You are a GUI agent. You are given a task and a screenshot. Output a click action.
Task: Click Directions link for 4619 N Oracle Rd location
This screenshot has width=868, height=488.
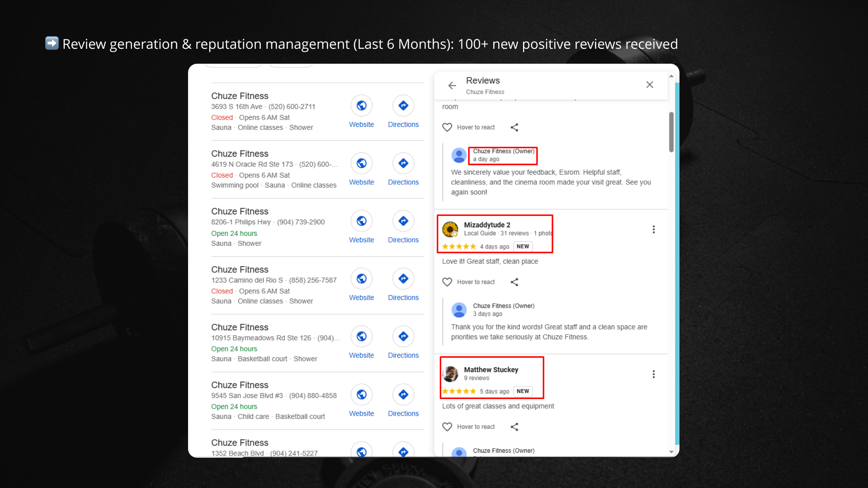pos(403,183)
